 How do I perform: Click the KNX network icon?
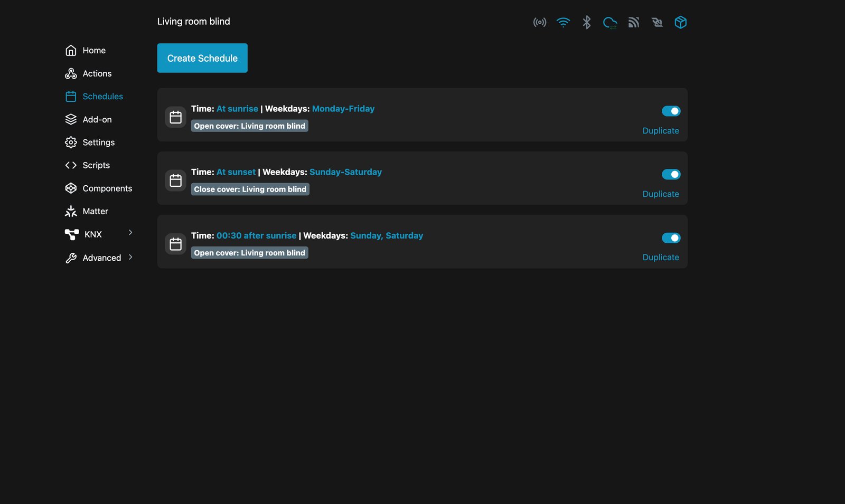tap(72, 234)
